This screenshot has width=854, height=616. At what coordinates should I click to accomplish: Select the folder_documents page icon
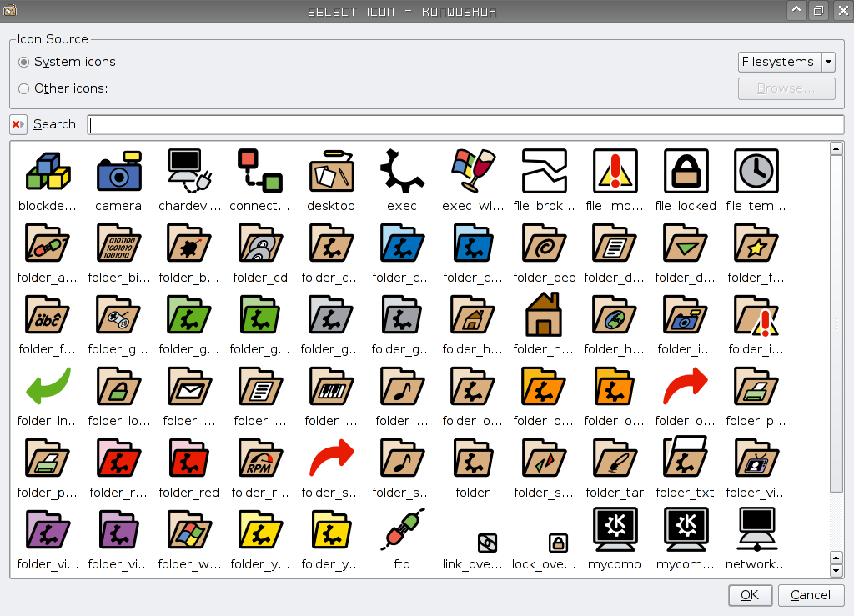[615, 243]
